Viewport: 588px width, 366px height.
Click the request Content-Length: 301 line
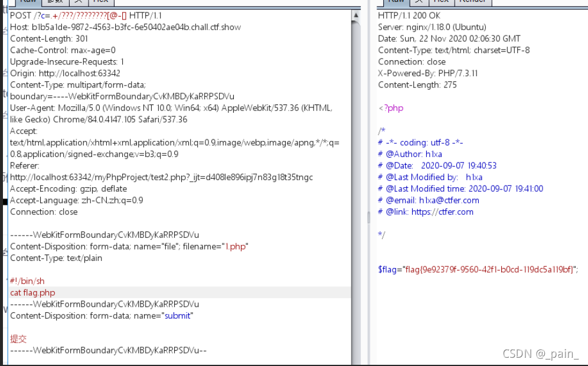[x=49, y=38]
